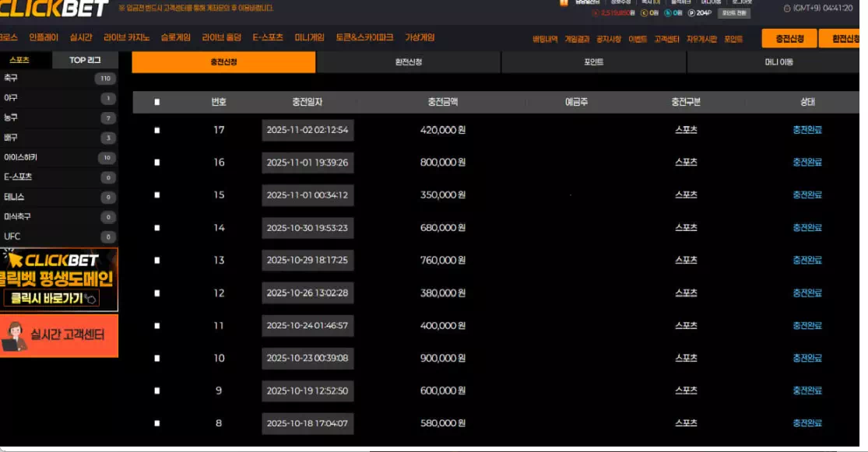Check the box for deposit row 12
Screen dimensions: 868x452
point(157,293)
